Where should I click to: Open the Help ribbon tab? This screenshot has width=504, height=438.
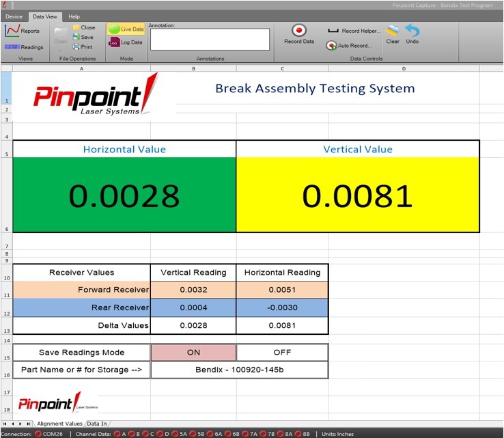tap(74, 16)
